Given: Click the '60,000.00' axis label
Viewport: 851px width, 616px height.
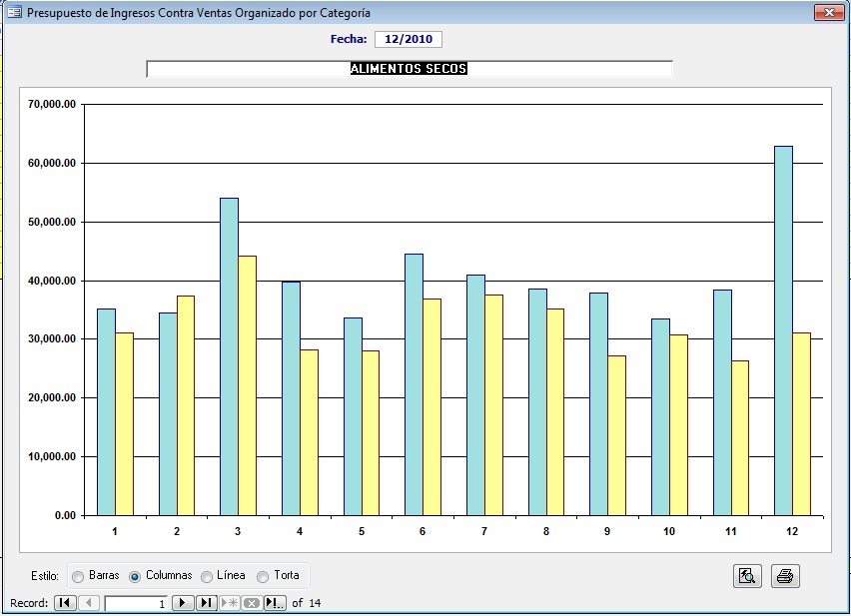Looking at the screenshot, I should [52, 163].
